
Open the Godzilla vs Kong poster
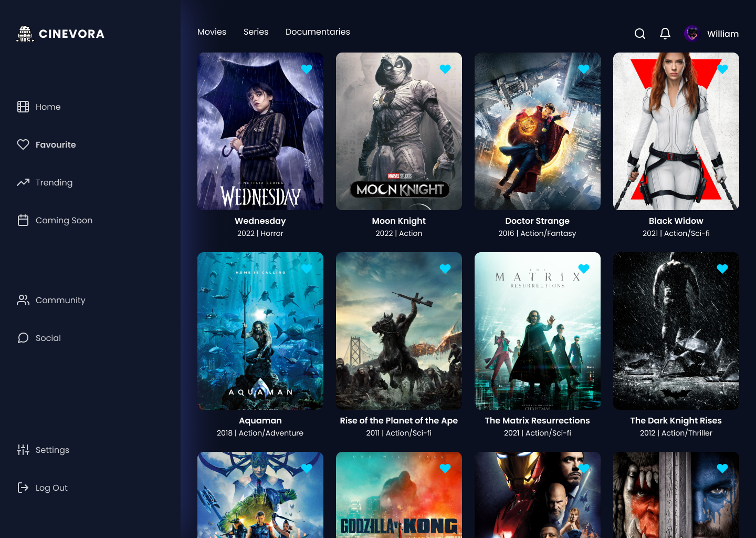point(399,495)
